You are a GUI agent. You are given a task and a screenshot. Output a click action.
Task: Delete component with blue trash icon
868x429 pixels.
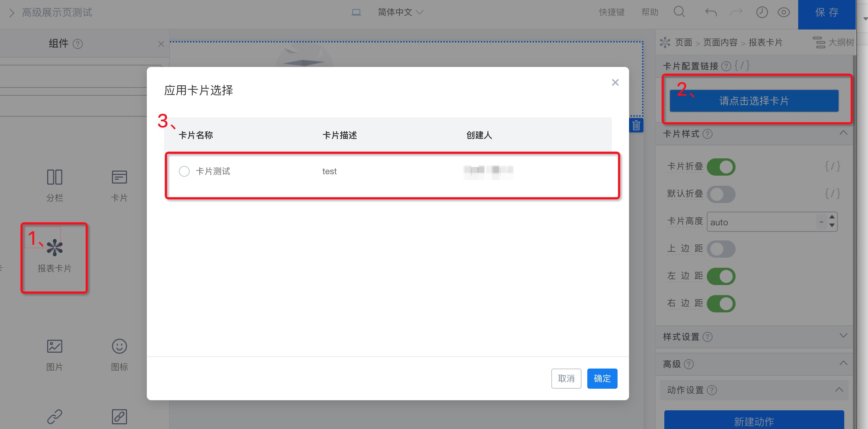(x=636, y=126)
